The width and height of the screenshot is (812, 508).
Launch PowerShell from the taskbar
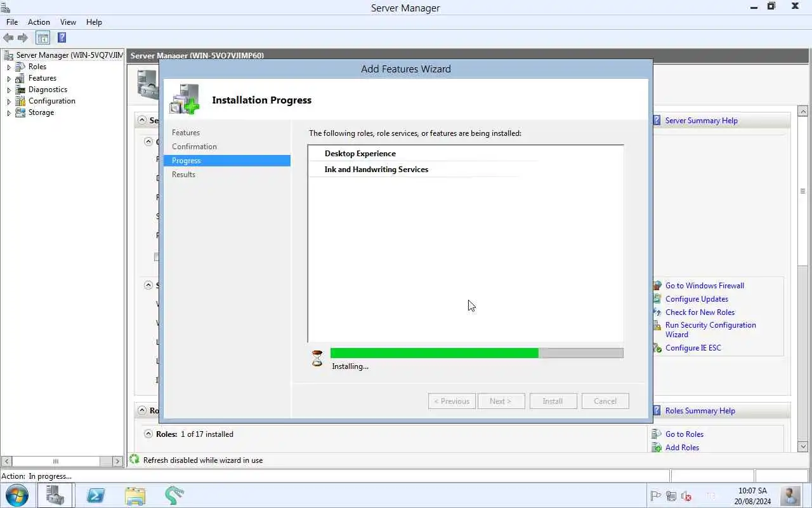pos(96,495)
